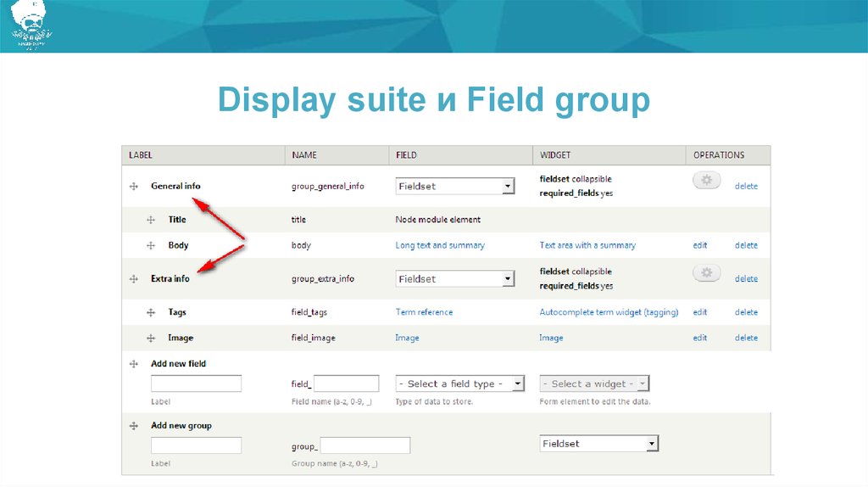Expand the 'Select a field type' dropdown

[460, 383]
